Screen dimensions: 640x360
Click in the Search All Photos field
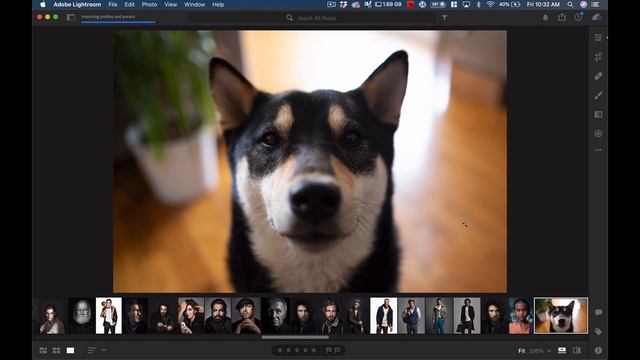(x=311, y=18)
